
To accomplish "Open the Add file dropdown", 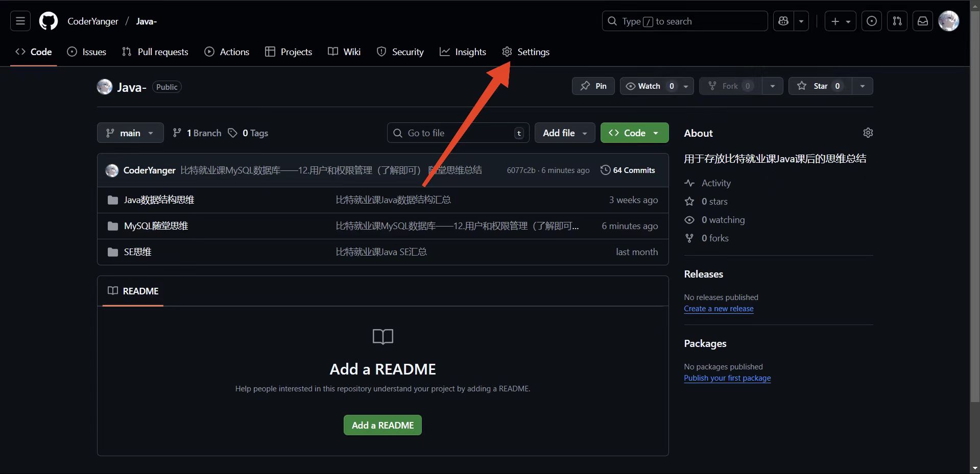I will click(565, 133).
